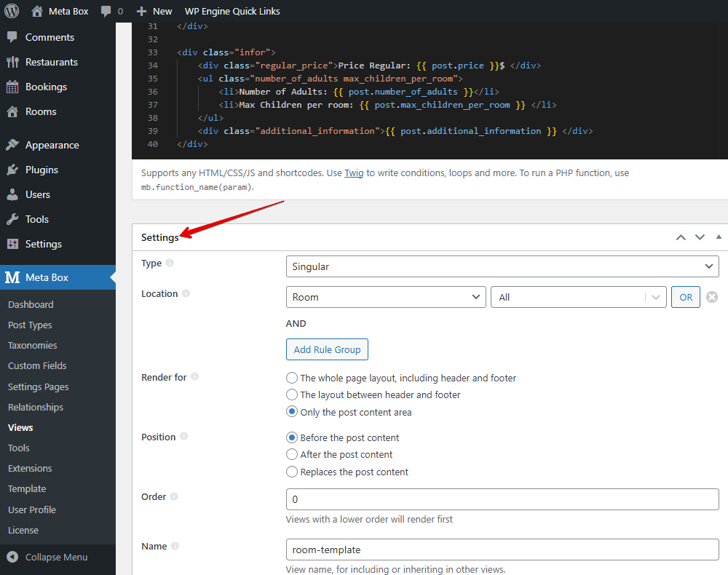This screenshot has width=728, height=575.
Task: Click the help icon beside Location label
Action: 186,293
